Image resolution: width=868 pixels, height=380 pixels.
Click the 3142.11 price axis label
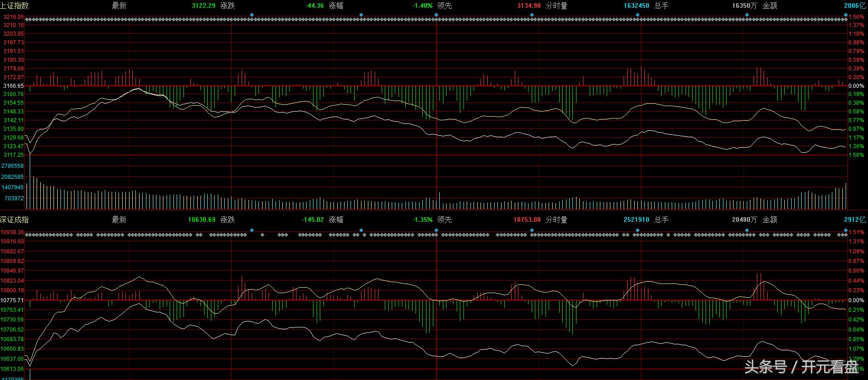(13, 120)
